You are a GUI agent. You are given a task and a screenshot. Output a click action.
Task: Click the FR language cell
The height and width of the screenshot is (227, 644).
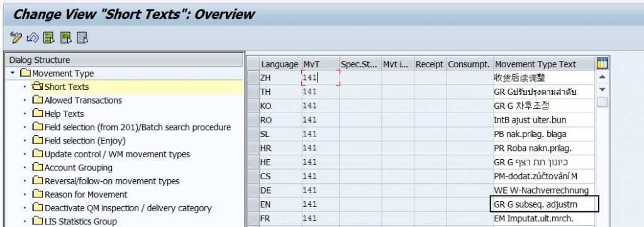(x=280, y=218)
